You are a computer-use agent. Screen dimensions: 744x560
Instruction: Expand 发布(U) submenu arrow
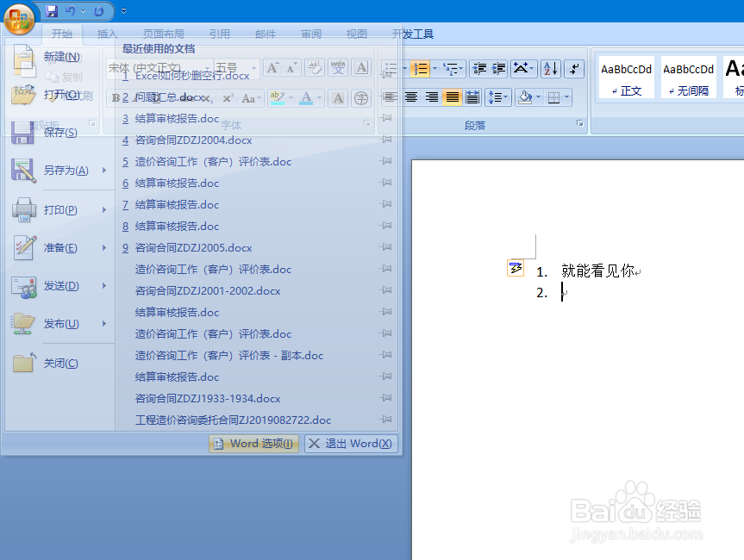point(104,323)
